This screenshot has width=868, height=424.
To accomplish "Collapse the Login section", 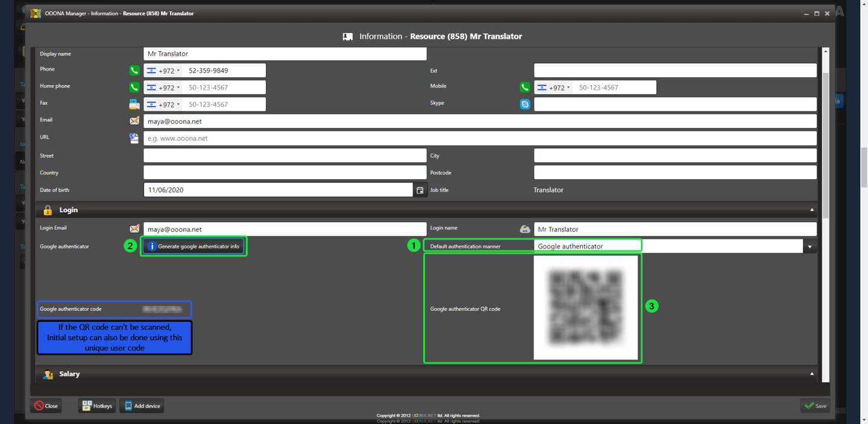I will point(811,210).
